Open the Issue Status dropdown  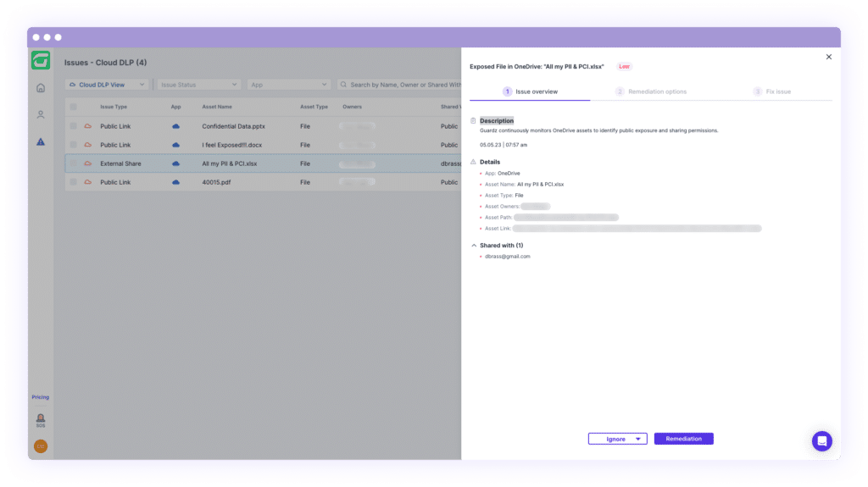198,85
